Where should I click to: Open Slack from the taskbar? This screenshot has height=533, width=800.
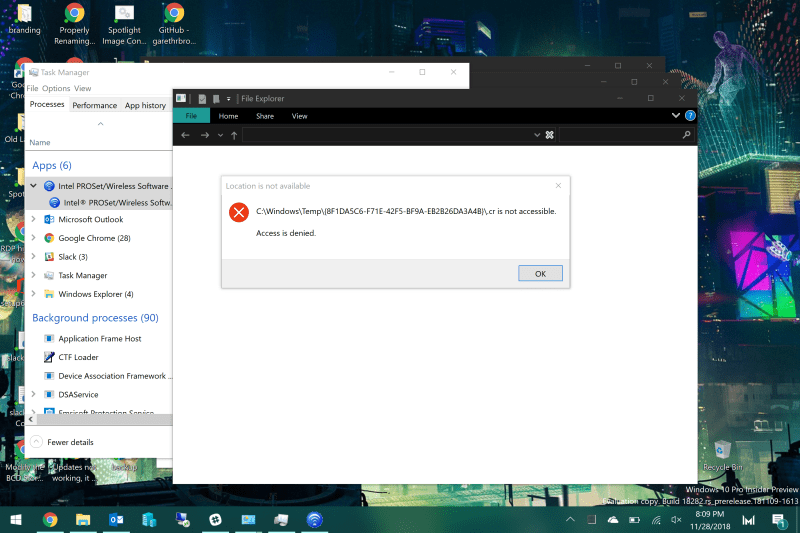coord(215,520)
